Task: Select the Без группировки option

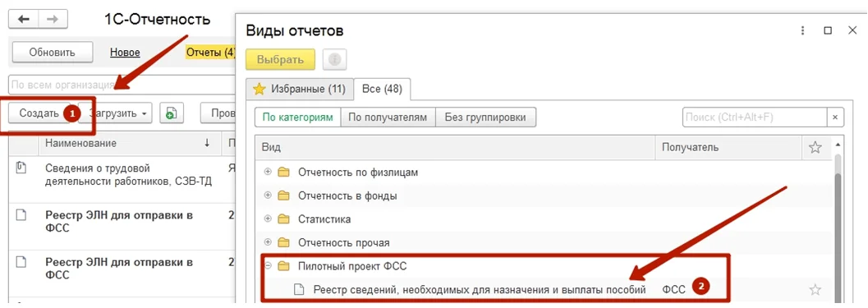Action: pos(485,117)
